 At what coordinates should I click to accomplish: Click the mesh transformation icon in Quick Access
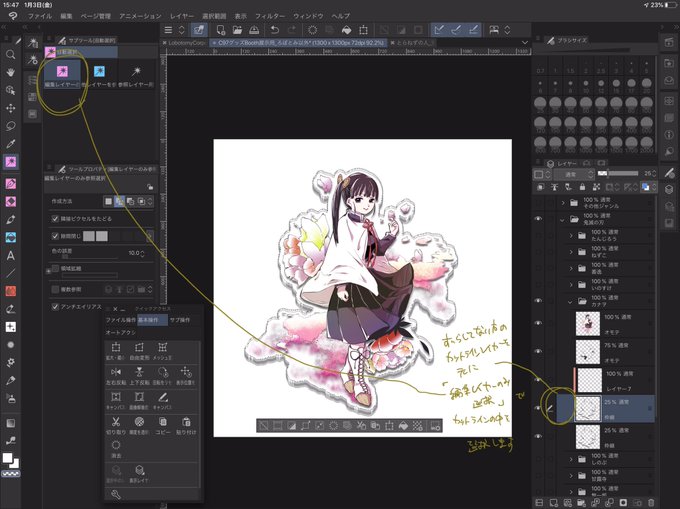(163, 347)
